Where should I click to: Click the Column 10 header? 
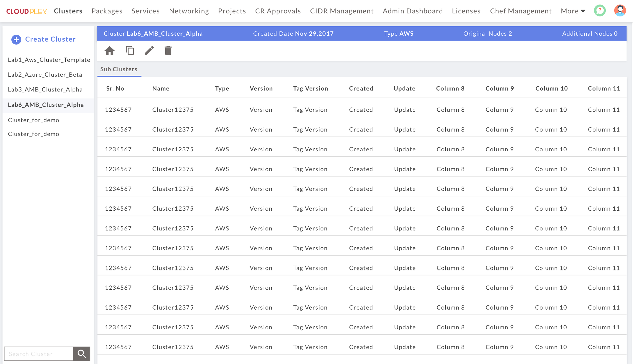coord(551,88)
